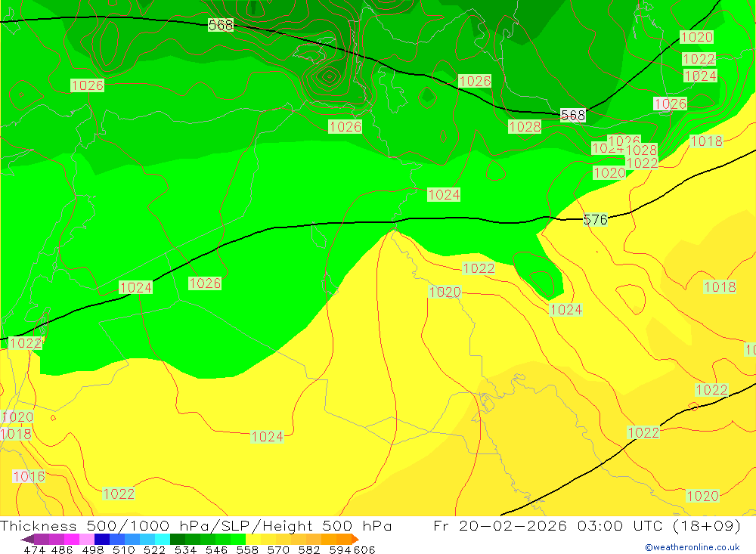Click the navy blue legend swatch
The width and height of the screenshot is (756, 554).
pyautogui.click(x=102, y=539)
